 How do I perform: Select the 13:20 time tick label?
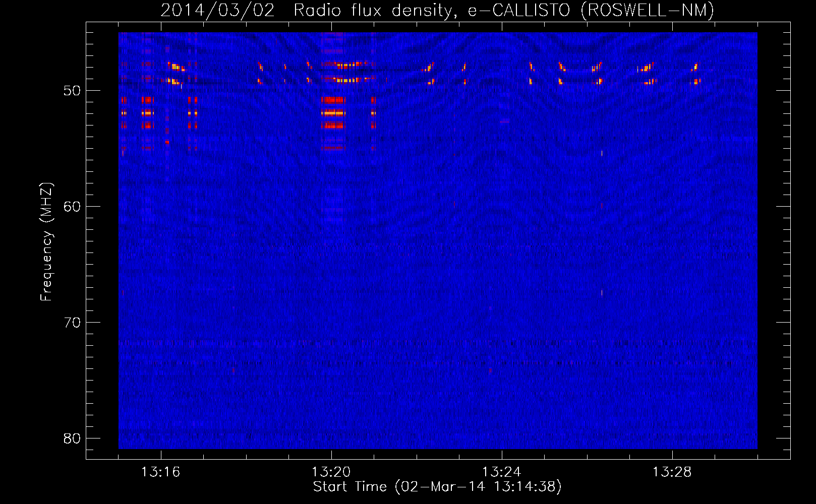[x=331, y=472]
